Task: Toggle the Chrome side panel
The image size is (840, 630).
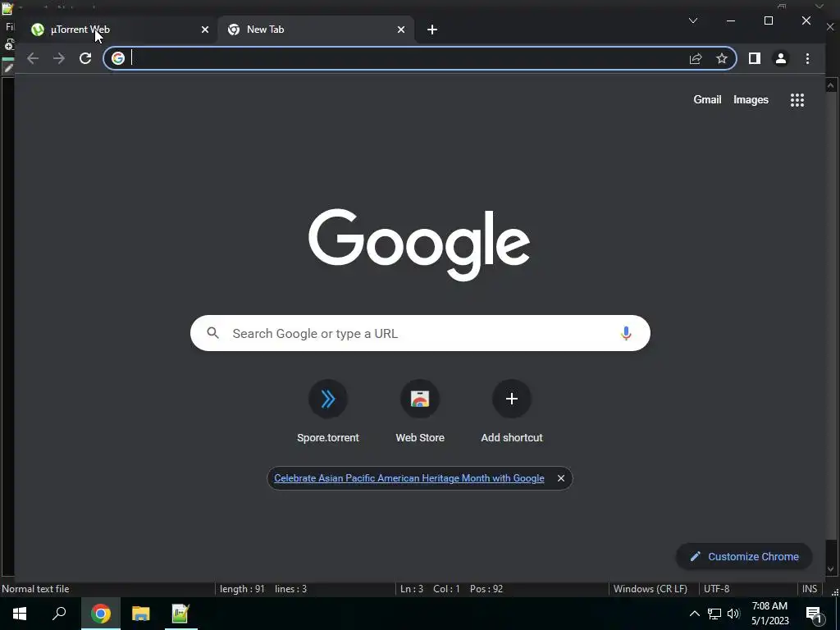Action: (x=755, y=58)
